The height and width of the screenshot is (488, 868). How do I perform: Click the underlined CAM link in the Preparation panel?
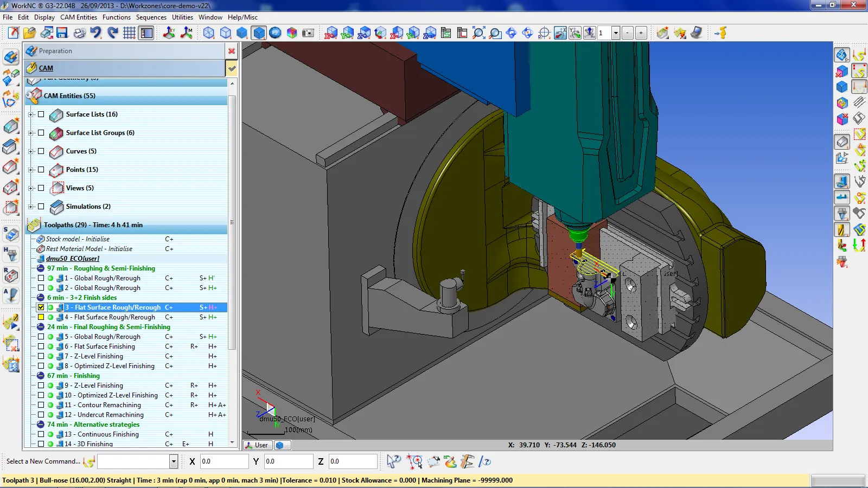[x=46, y=68]
